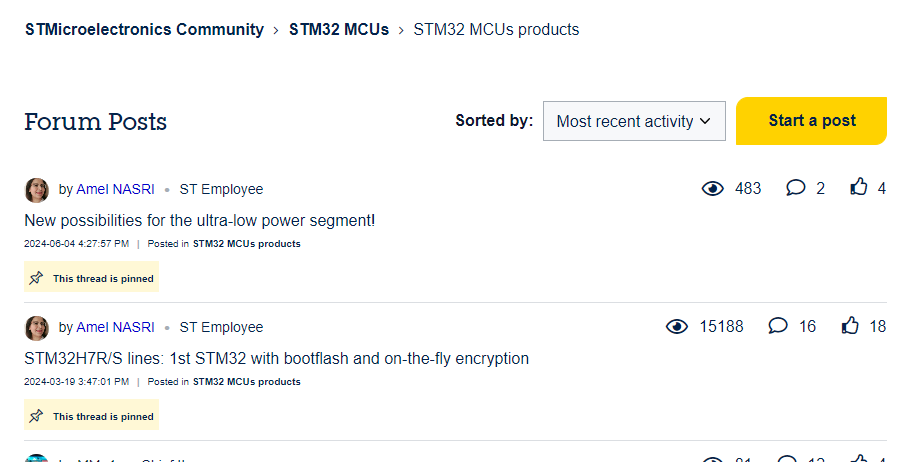Click the Amel NASRI author link on second post
This screenshot has height=462, width=906.
115,327
